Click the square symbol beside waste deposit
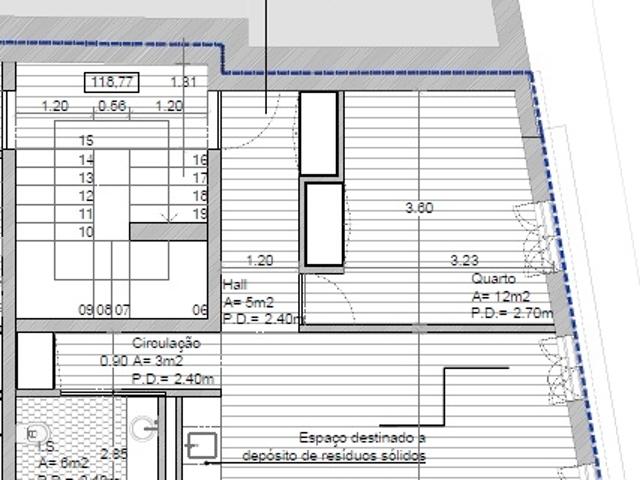 click(x=203, y=444)
